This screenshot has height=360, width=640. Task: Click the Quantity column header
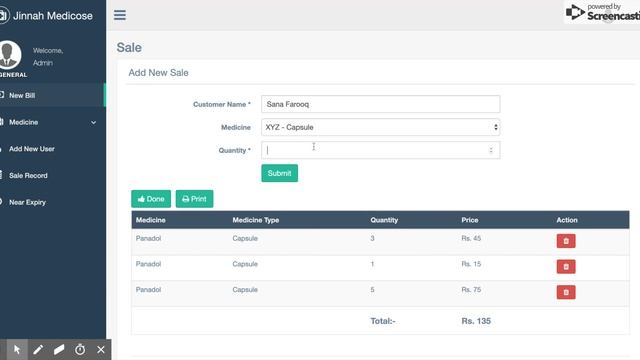tap(384, 220)
